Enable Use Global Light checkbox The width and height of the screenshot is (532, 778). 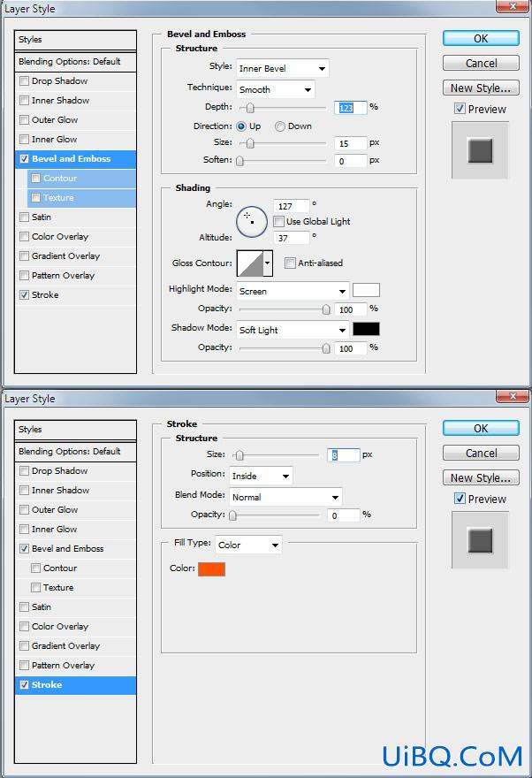278,221
